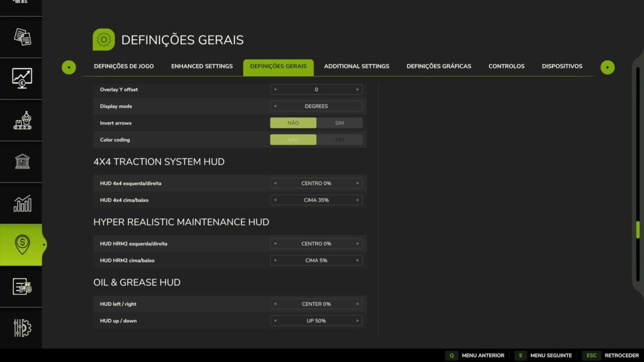Image resolution: width=644 pixels, height=362 pixels.
Task: Click left arrow for HUD left / right
Action: tap(275, 304)
